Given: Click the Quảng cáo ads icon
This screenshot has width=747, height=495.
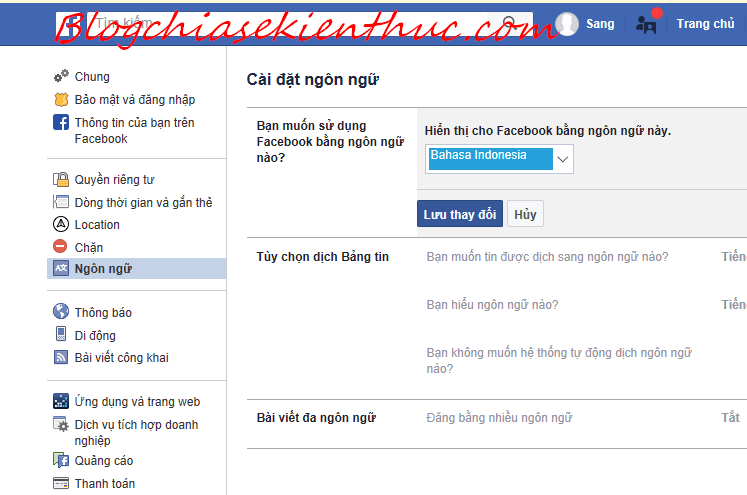Looking at the screenshot, I should tap(61, 460).
